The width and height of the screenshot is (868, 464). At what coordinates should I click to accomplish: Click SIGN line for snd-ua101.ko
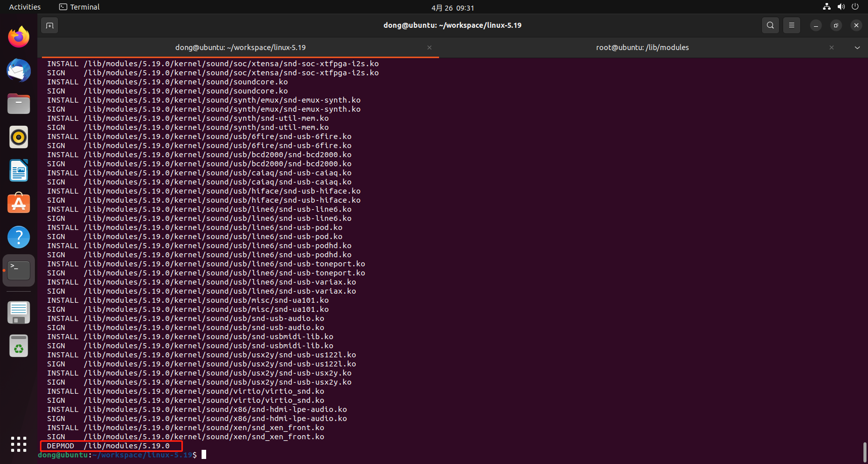[x=188, y=309]
